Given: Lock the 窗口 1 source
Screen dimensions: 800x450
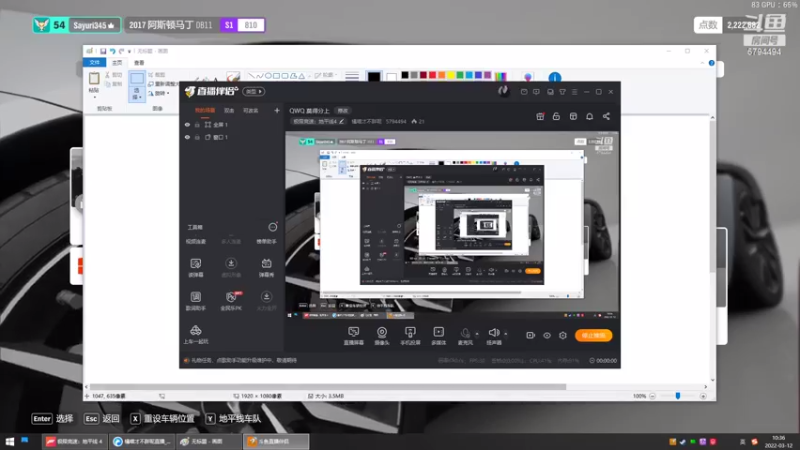Looking at the screenshot, I should [x=197, y=137].
